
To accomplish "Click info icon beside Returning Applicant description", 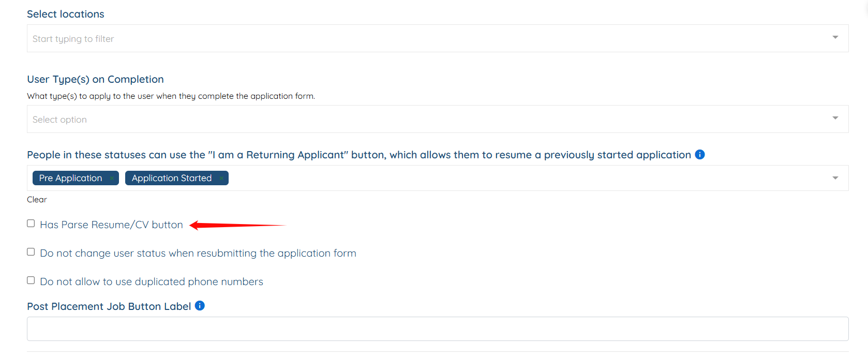I will point(700,155).
